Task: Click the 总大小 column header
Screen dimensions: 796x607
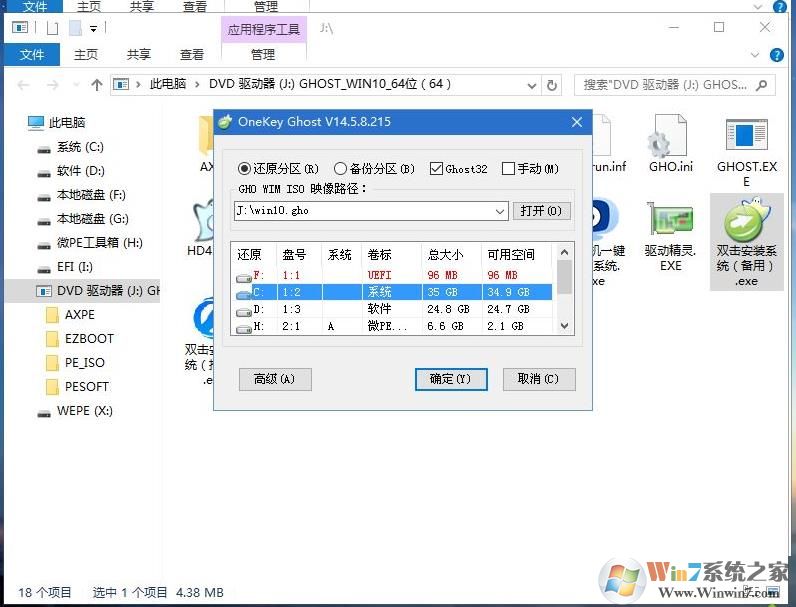Action: click(x=451, y=255)
